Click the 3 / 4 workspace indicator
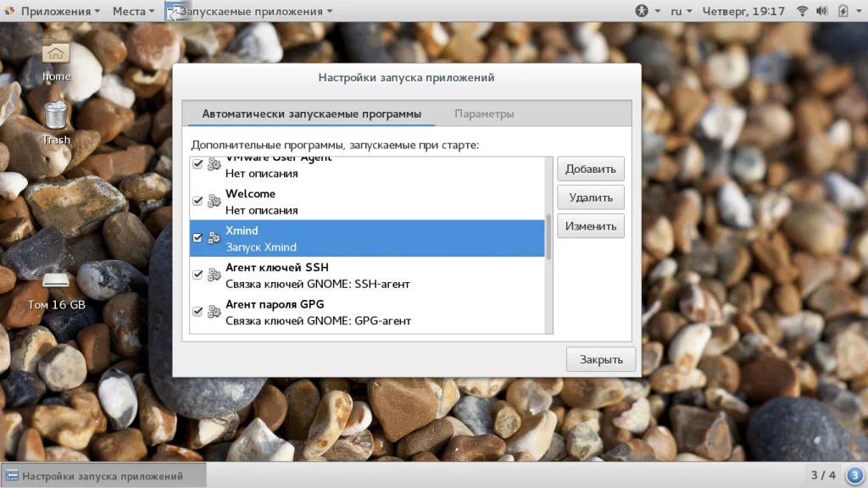The height and width of the screenshot is (488, 868). pos(823,475)
